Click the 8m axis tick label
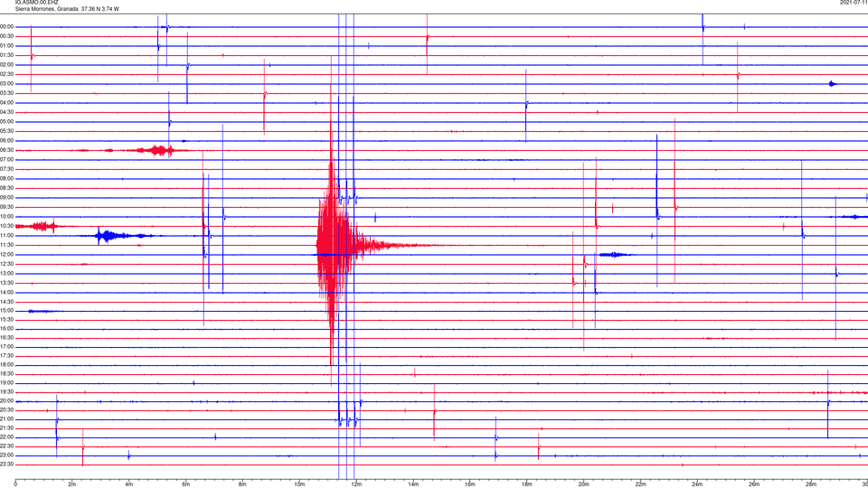This screenshot has width=868, height=488. (242, 484)
